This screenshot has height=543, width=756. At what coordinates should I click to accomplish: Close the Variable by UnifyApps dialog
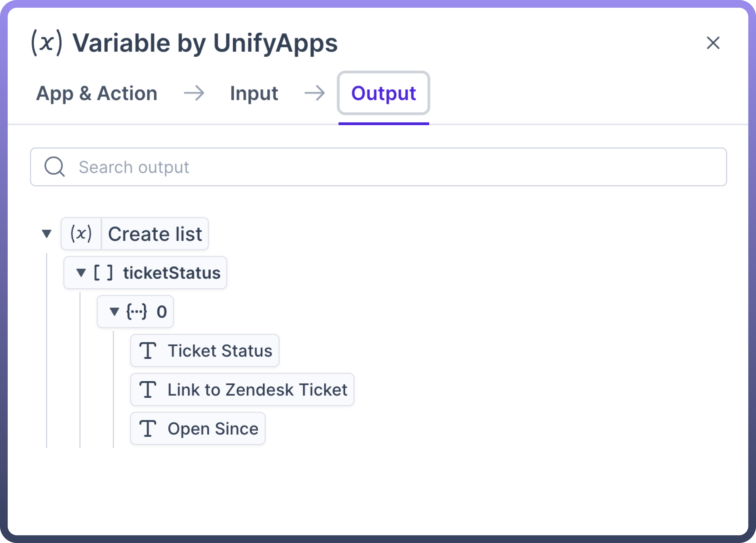pyautogui.click(x=713, y=43)
